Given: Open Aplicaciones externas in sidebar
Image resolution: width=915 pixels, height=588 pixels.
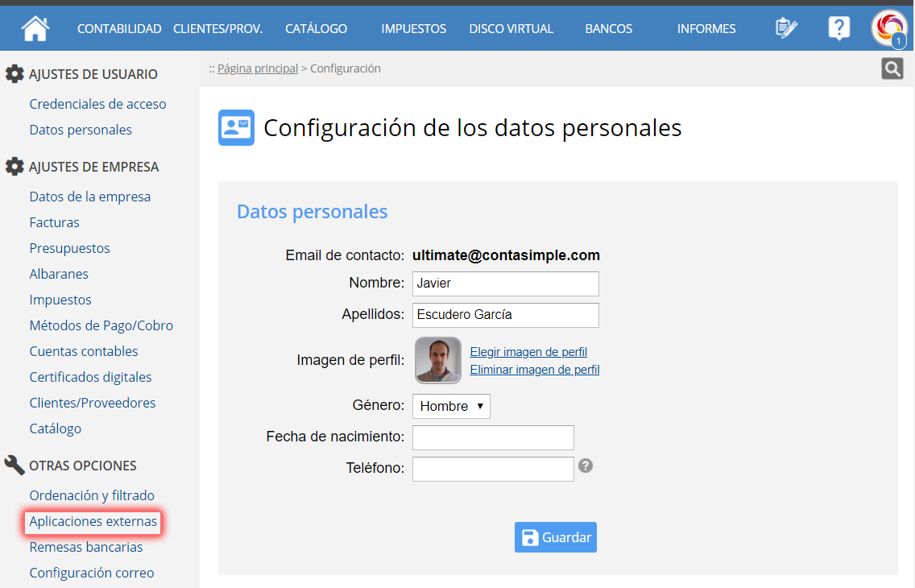Looking at the screenshot, I should (93, 521).
